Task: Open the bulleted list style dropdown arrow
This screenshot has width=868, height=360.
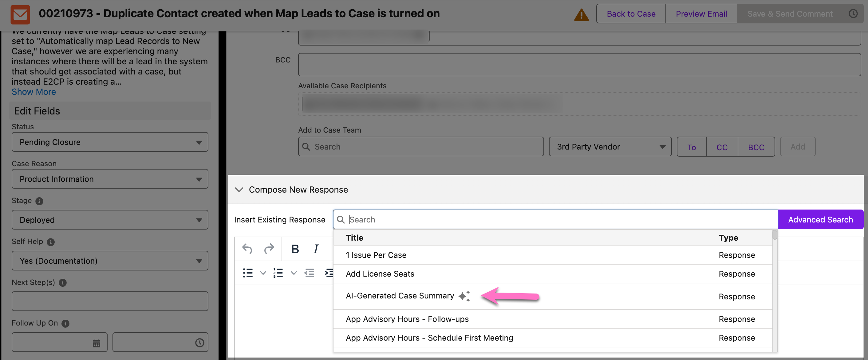Action: click(263, 273)
